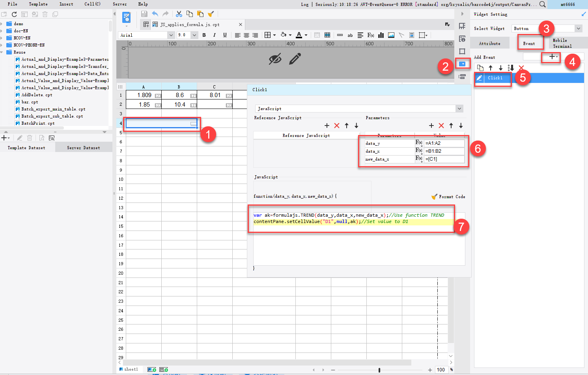This screenshot has width=588, height=375.
Task: Remove Reference JavaScript with red X
Action: pos(337,126)
